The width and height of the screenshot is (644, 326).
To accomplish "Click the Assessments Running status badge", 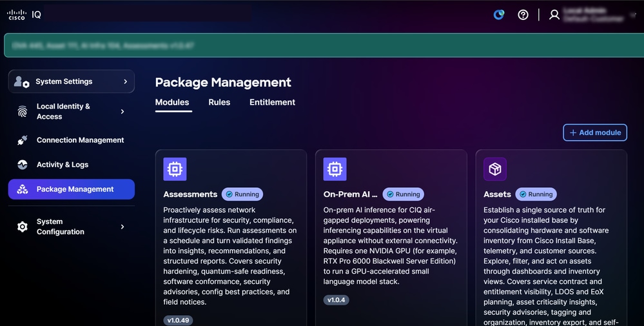I will point(242,194).
